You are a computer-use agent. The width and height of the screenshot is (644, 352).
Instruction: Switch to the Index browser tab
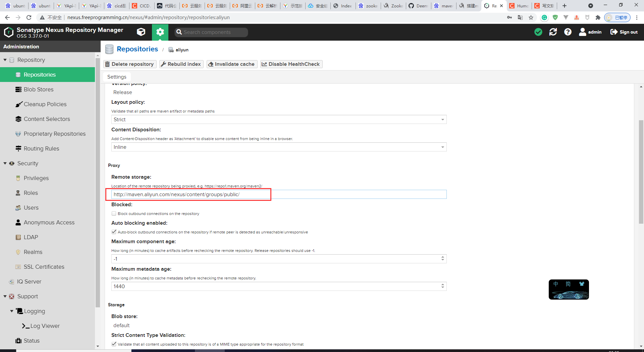click(x=343, y=6)
